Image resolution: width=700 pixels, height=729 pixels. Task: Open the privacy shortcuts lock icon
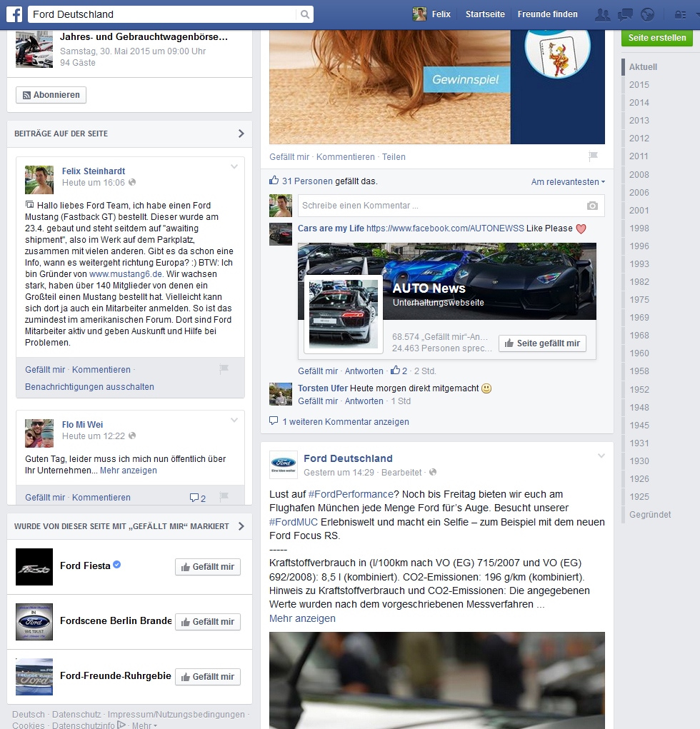681,15
